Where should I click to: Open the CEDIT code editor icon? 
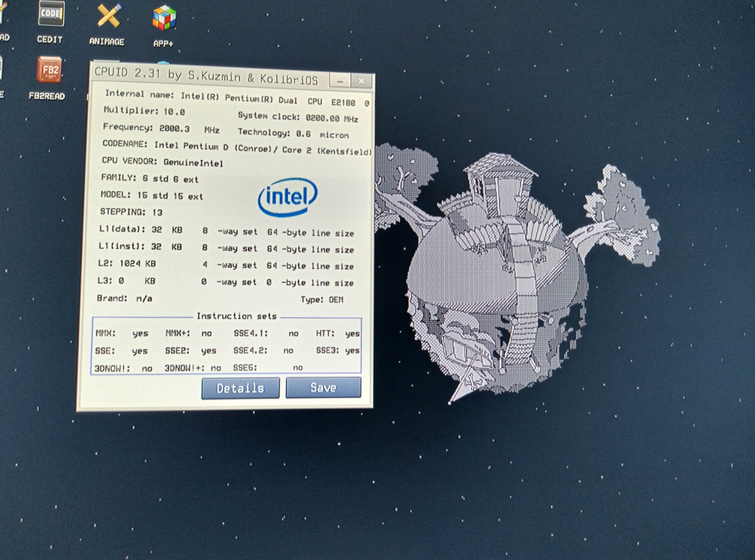(51, 14)
